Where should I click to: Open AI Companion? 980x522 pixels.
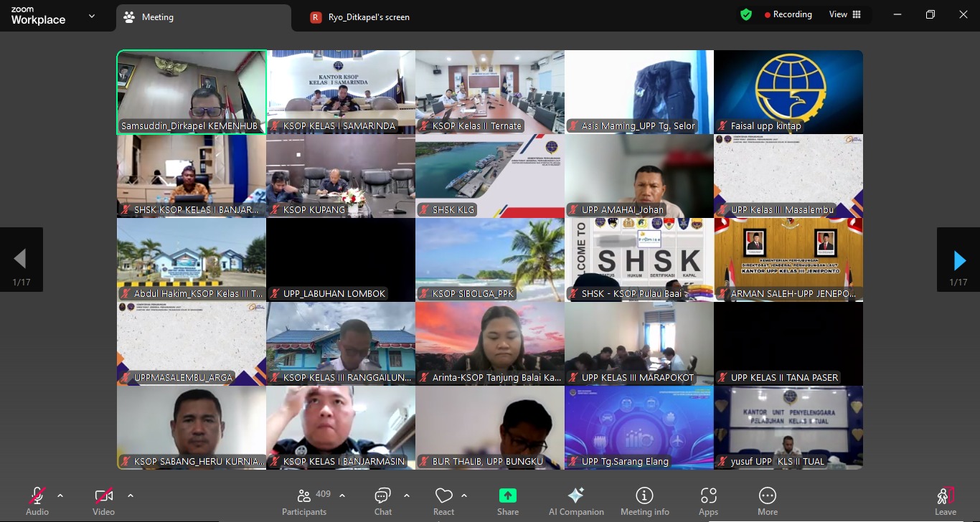click(x=576, y=501)
